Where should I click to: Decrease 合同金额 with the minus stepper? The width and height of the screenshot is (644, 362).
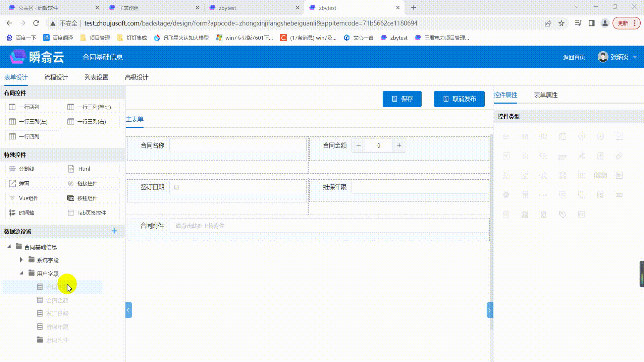click(359, 145)
